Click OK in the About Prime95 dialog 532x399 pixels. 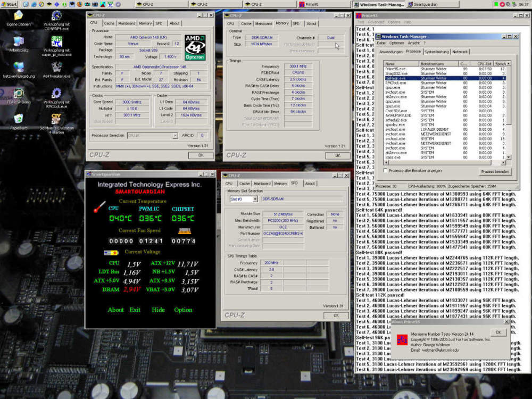click(x=498, y=332)
